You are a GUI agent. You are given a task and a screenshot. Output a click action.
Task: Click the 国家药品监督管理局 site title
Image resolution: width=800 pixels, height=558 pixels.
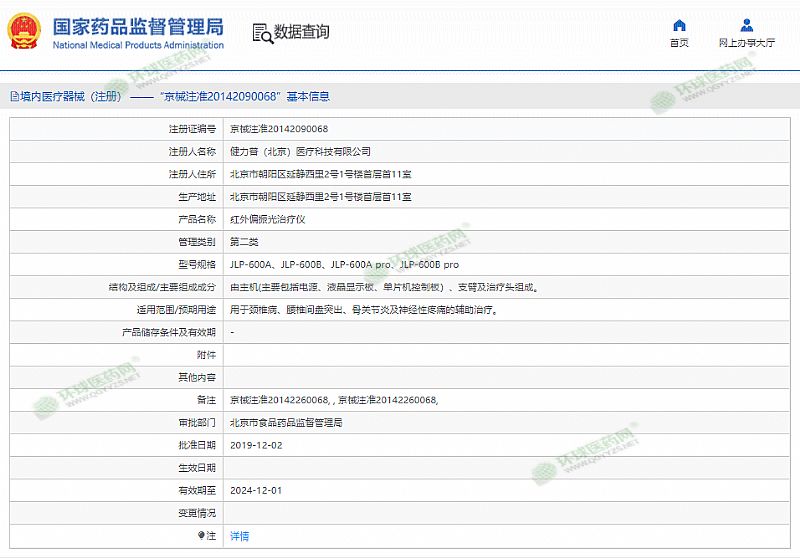point(138,26)
